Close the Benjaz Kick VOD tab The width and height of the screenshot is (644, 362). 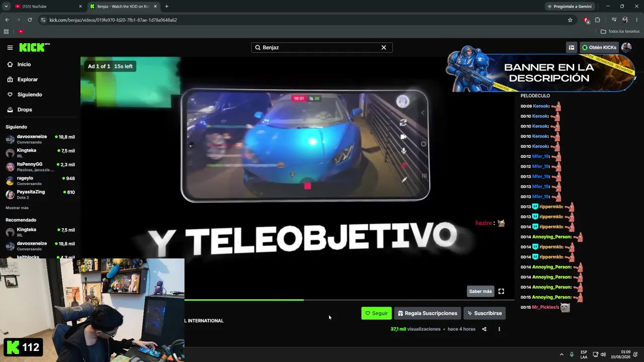click(155, 7)
